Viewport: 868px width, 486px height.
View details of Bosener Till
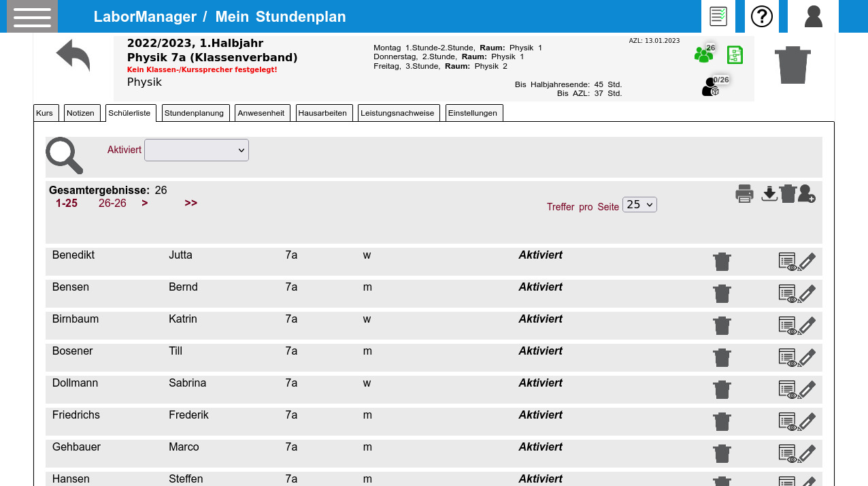[788, 358]
